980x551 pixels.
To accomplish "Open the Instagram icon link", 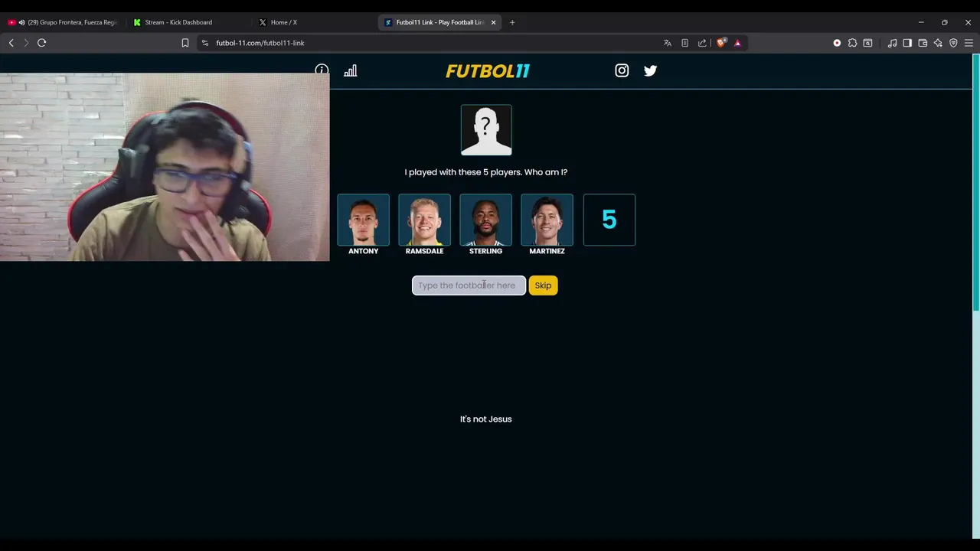I will [622, 70].
